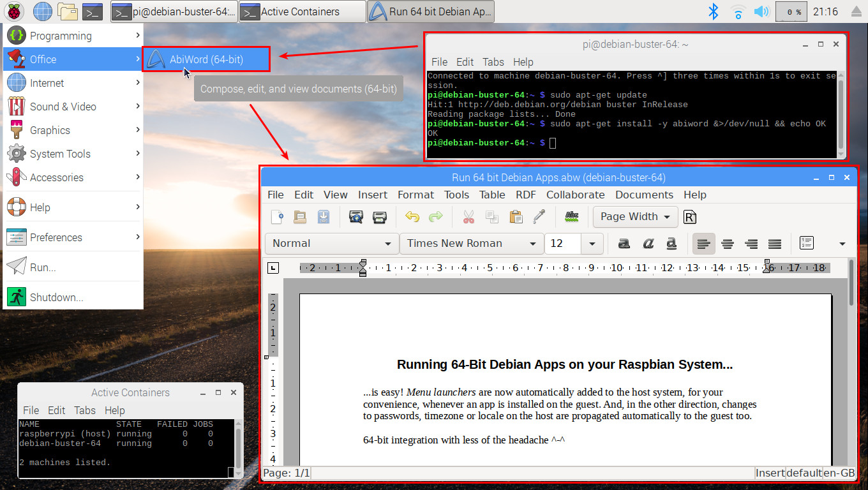
Task: Open the Documents menu in AbiWord
Action: tap(644, 195)
